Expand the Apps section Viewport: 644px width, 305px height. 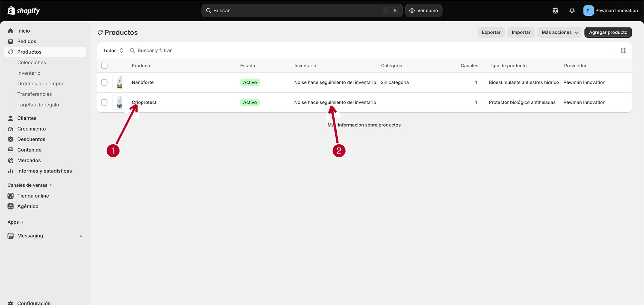coord(15,222)
